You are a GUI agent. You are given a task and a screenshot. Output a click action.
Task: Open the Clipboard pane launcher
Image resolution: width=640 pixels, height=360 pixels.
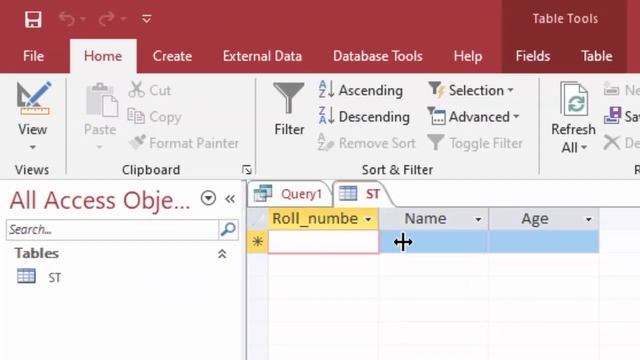coord(247,170)
